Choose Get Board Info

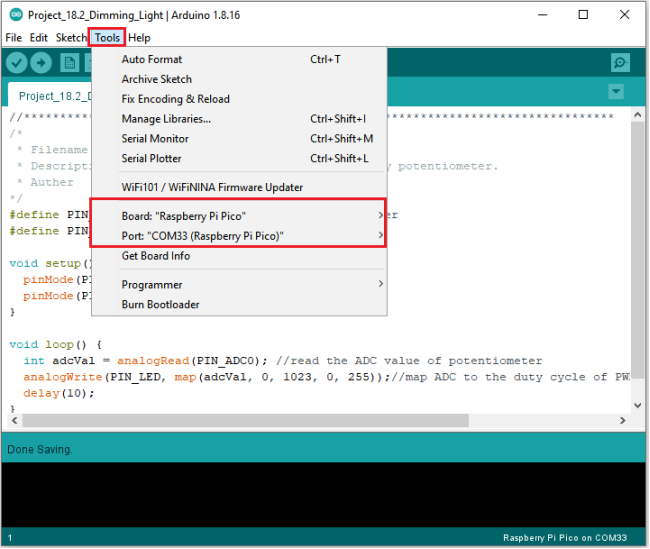(239, 256)
